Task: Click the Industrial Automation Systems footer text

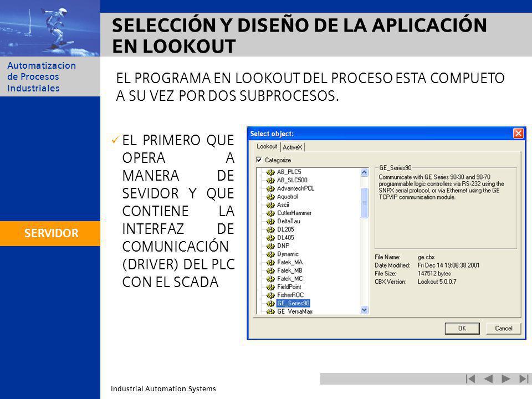Action: click(163, 389)
